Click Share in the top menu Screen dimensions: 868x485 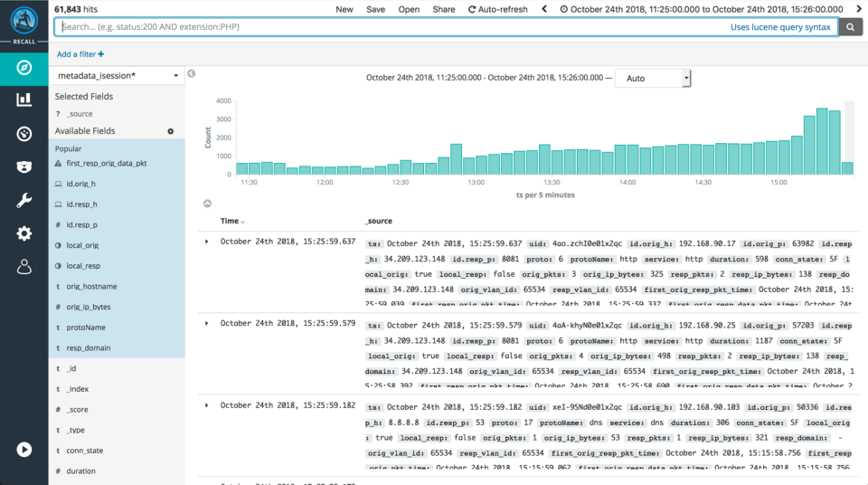(x=444, y=9)
